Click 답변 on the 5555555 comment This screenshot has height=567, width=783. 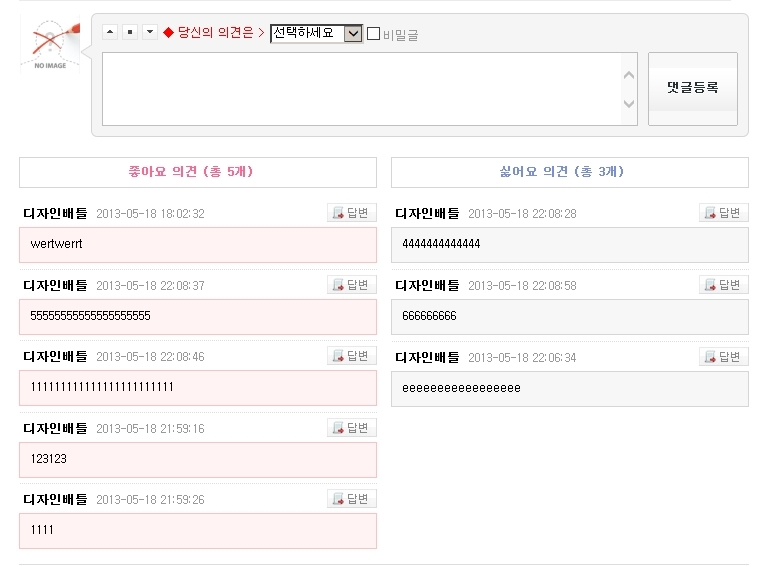pos(352,285)
